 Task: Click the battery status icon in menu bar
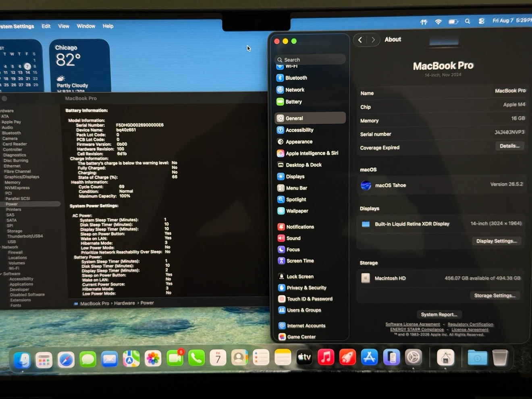[x=453, y=22]
